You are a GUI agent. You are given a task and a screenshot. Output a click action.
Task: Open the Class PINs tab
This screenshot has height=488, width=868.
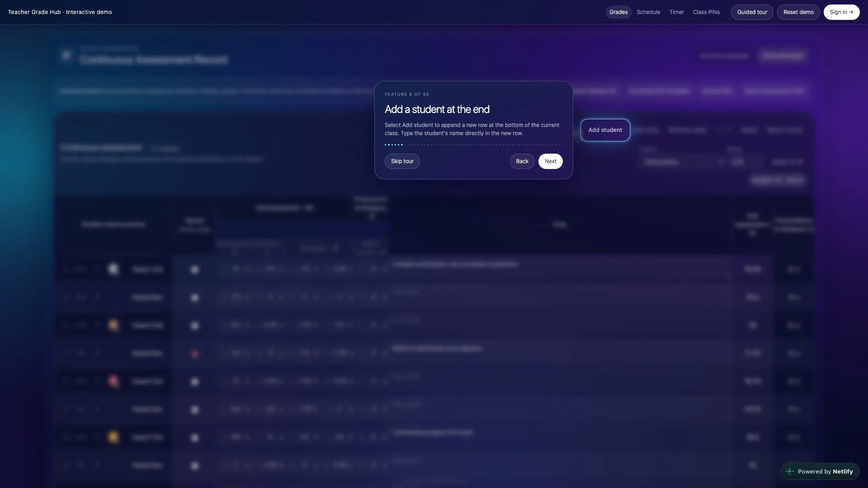click(706, 12)
